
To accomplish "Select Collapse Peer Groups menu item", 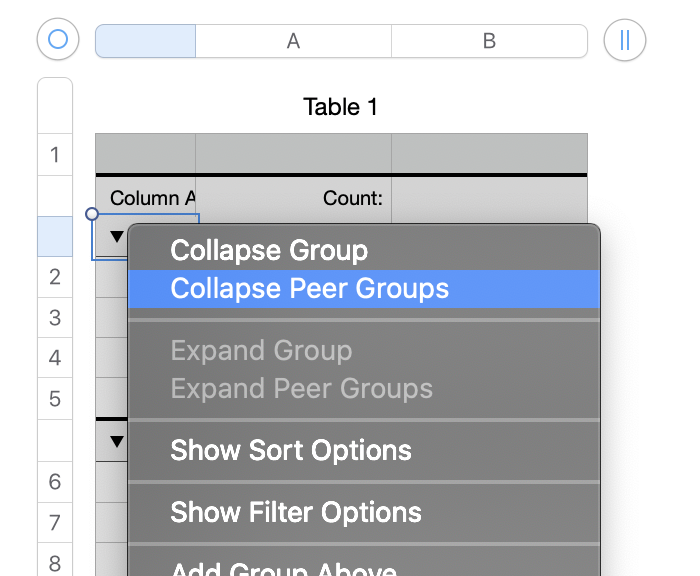I will [310, 289].
